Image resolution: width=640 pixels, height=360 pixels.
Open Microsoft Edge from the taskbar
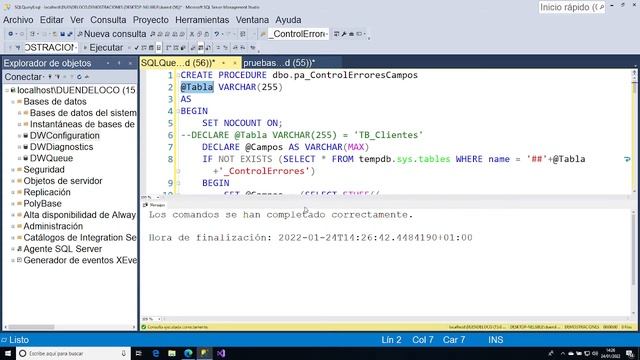(188, 353)
